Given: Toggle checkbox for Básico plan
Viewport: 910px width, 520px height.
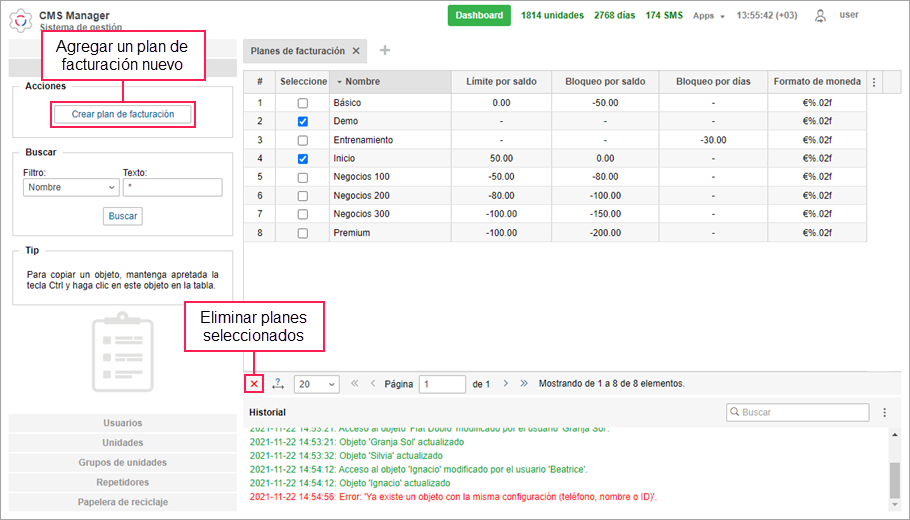Looking at the screenshot, I should pos(303,103).
